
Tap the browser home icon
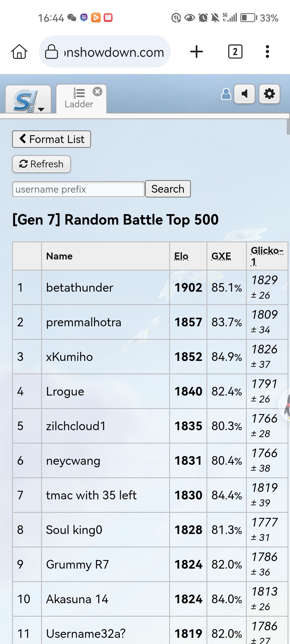coord(19,52)
